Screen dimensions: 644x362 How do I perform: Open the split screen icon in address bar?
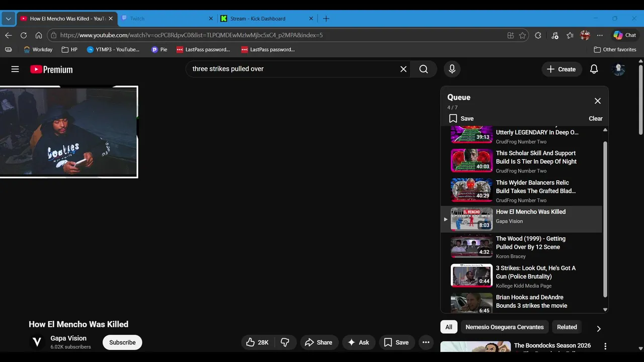(511, 35)
